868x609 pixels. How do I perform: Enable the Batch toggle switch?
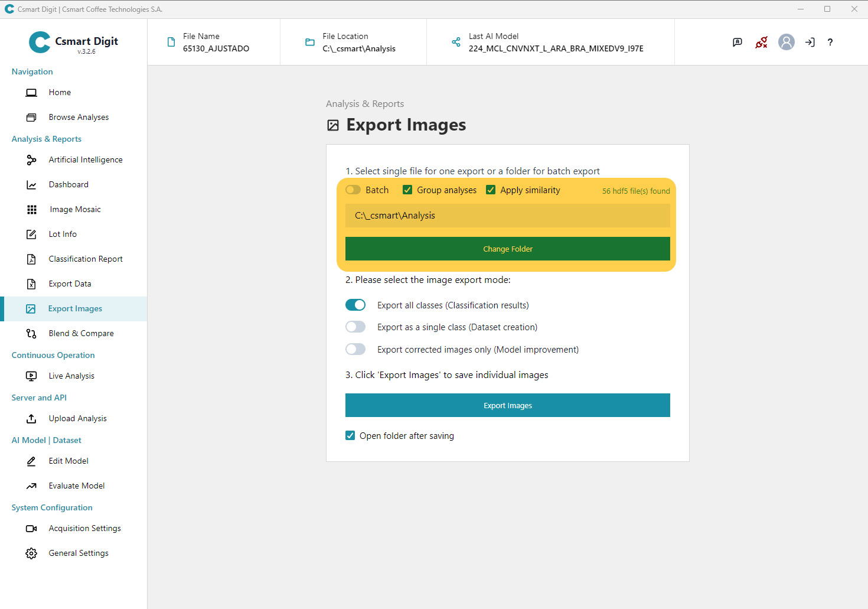(353, 190)
